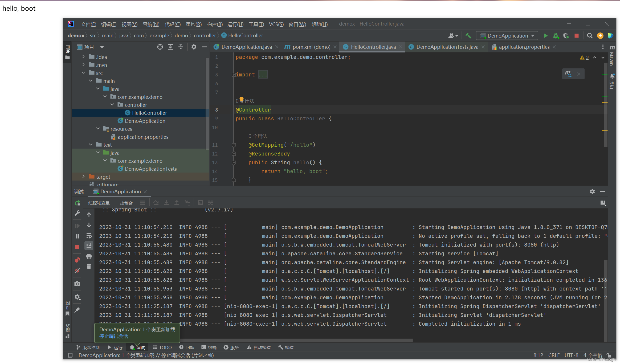
Task: Toggle scroll-to-end in console toolbar
Action: 89,246
